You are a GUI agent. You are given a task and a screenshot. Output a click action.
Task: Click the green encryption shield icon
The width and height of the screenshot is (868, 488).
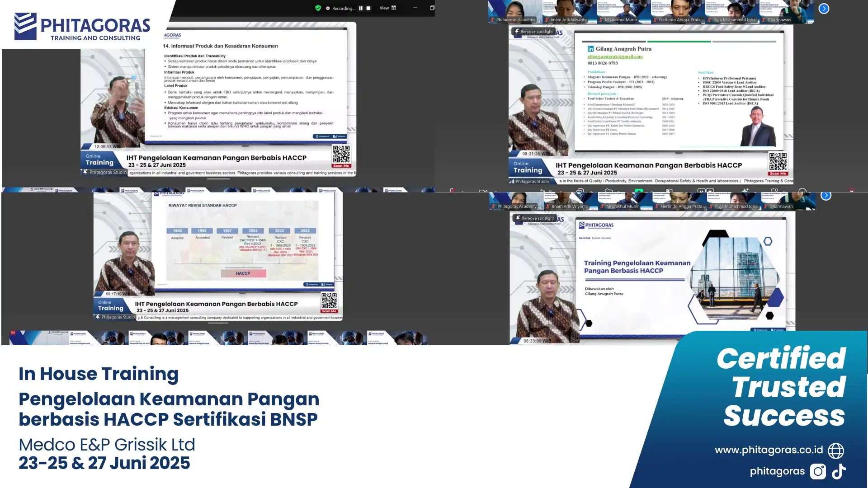318,8
